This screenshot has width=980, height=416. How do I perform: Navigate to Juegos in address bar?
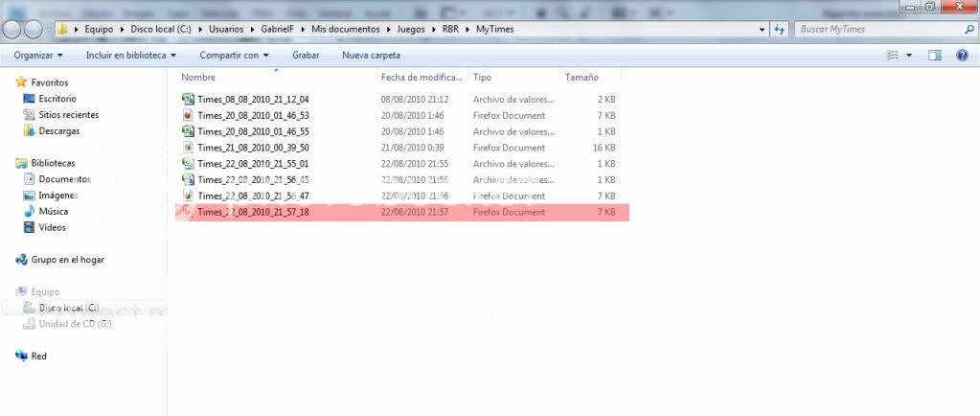411,30
